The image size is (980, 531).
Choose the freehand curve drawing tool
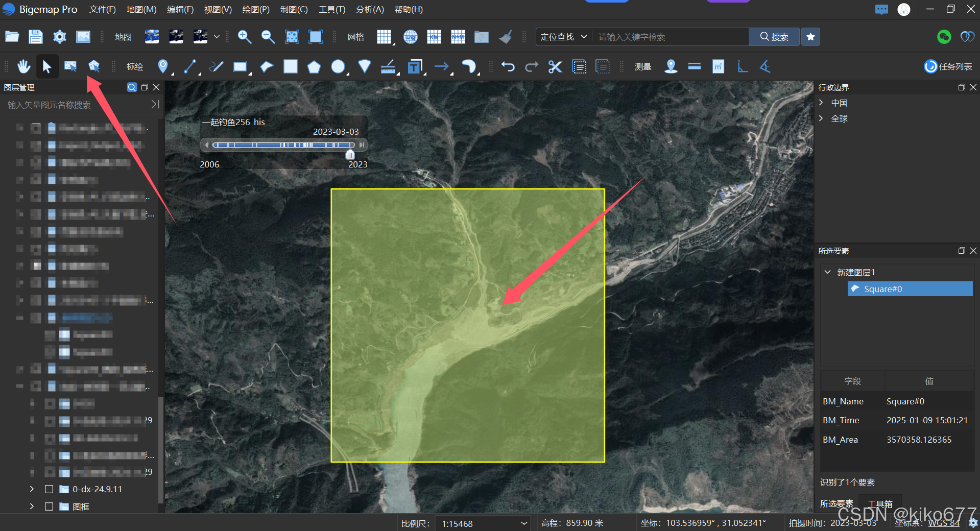point(217,66)
